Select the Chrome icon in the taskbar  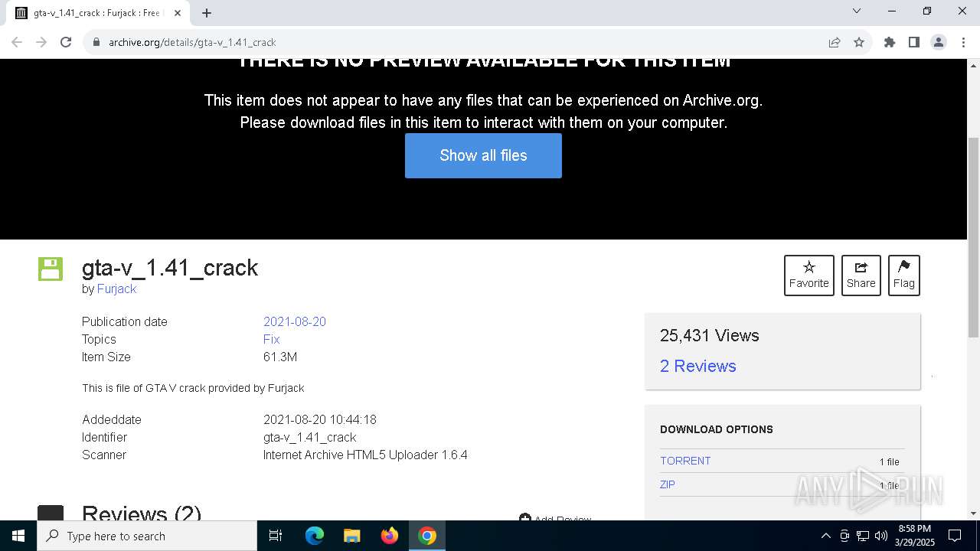(427, 536)
